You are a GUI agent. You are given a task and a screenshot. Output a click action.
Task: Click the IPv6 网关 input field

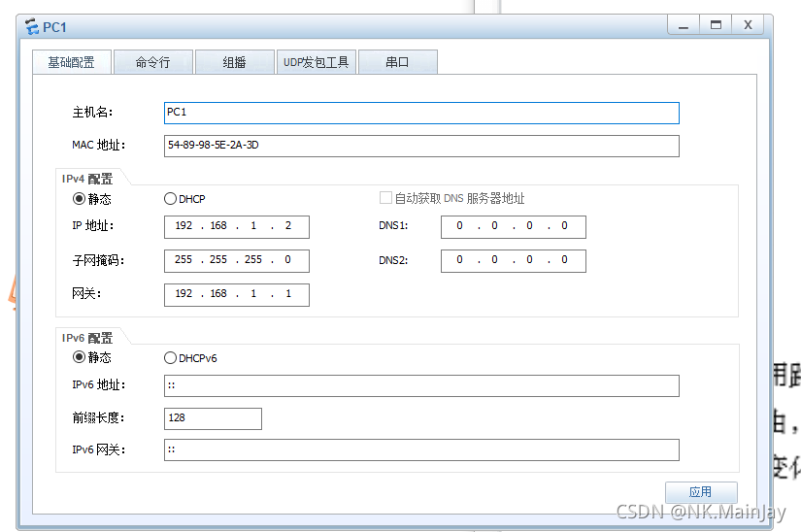[x=421, y=449]
